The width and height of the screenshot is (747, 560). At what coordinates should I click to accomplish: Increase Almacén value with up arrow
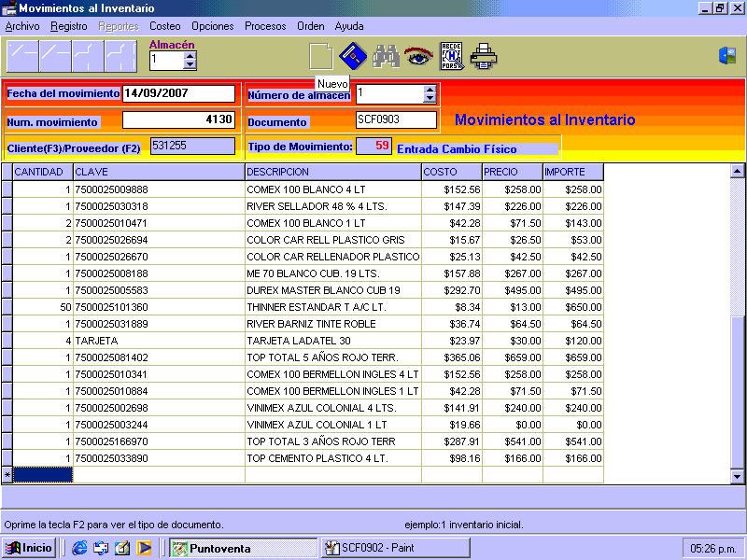tap(190, 55)
